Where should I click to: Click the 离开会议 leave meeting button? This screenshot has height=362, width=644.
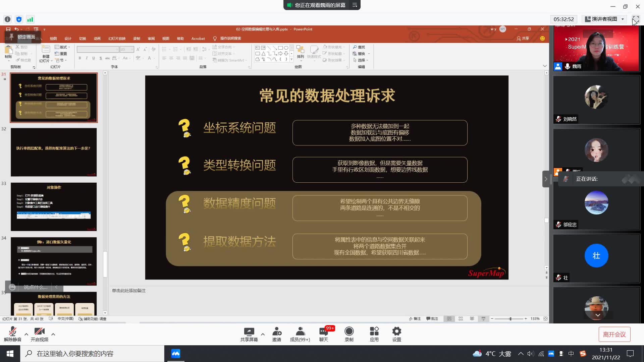pos(614,334)
